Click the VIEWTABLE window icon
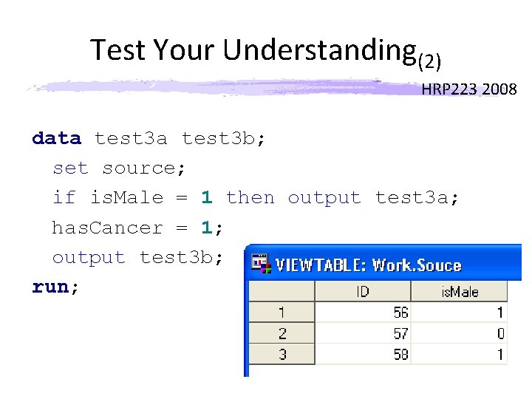 pyautogui.click(x=259, y=264)
